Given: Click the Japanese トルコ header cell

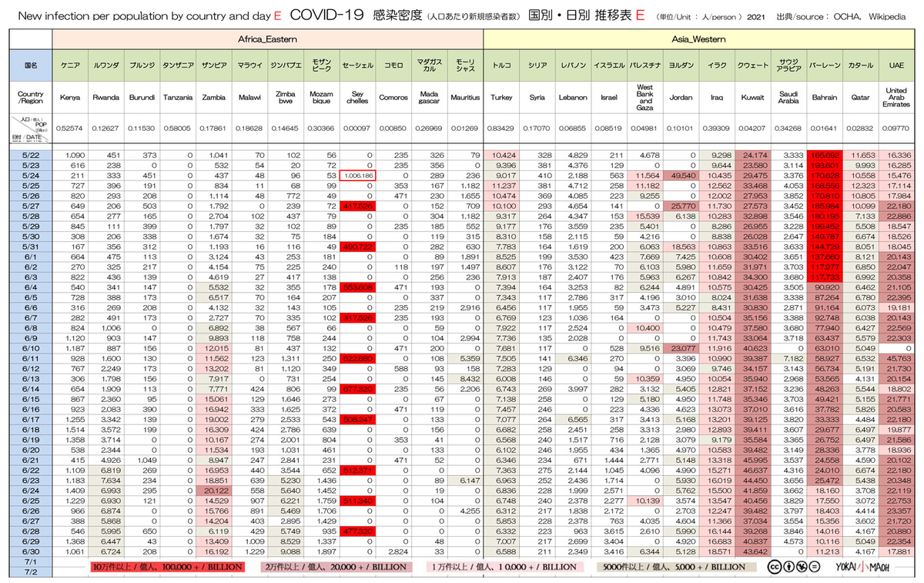Looking at the screenshot, I should pos(501,66).
